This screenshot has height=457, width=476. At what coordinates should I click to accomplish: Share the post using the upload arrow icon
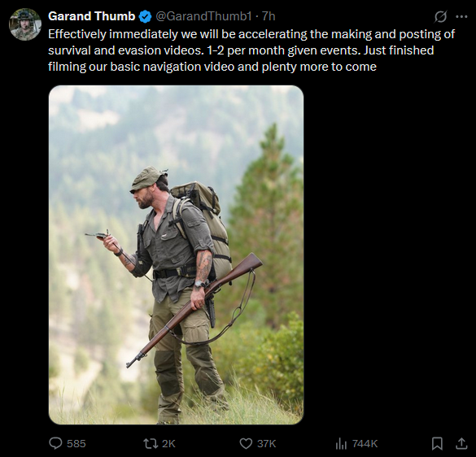pyautogui.click(x=461, y=443)
